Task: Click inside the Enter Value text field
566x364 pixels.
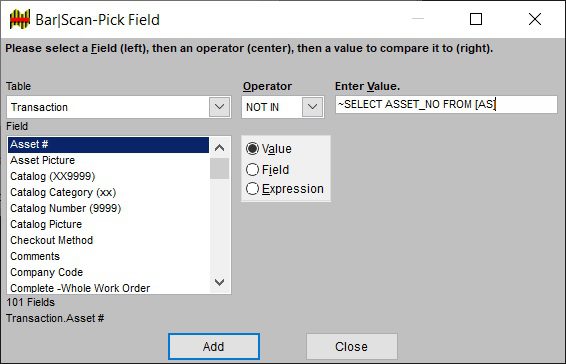Action: point(446,105)
